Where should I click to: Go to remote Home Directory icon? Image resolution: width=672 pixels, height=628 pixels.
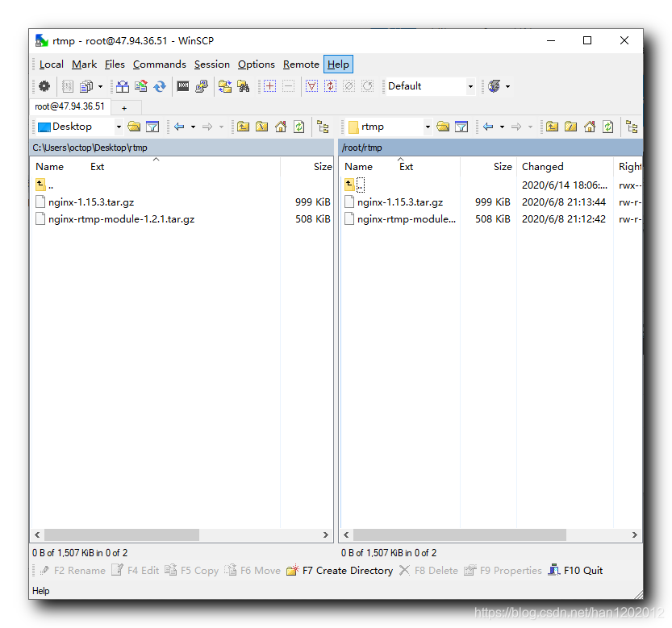coord(590,127)
